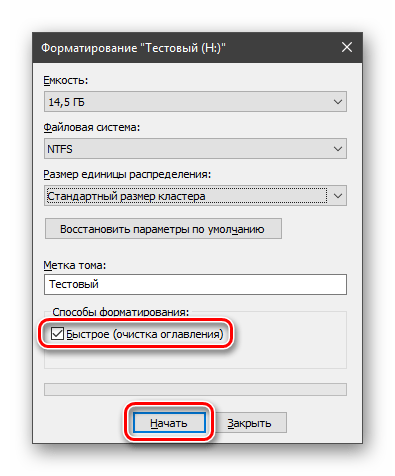Click the Файловая система: label
Image resolution: width=395 pixels, height=476 pixels.
pyautogui.click(x=92, y=127)
